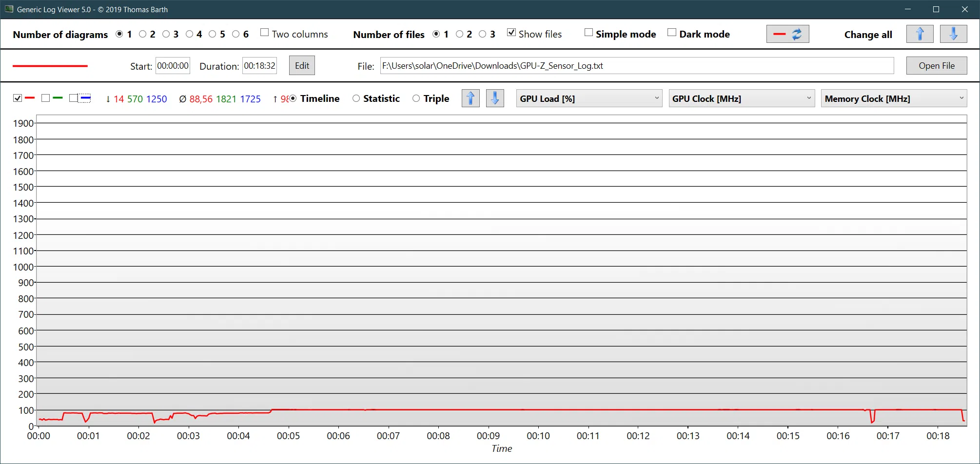Enable the blue series checkbox
This screenshot has width=980, height=464.
pyautogui.click(x=74, y=98)
